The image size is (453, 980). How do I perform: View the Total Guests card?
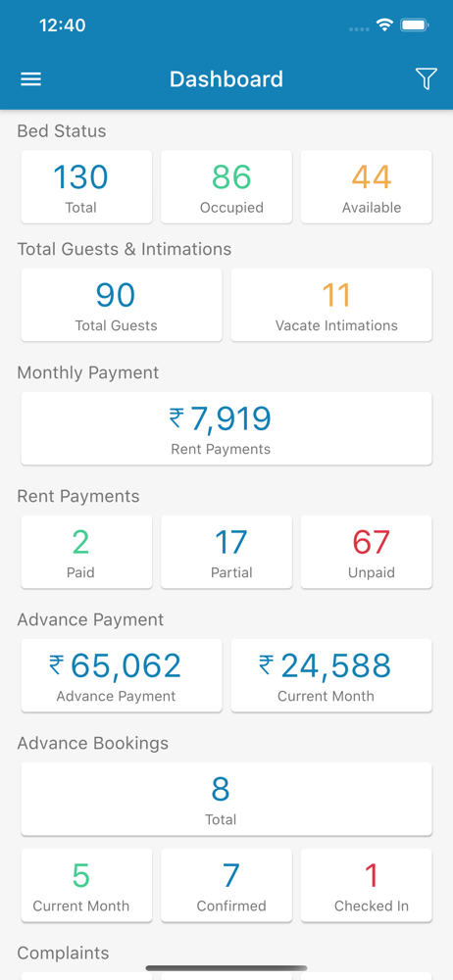pyautogui.click(x=122, y=305)
